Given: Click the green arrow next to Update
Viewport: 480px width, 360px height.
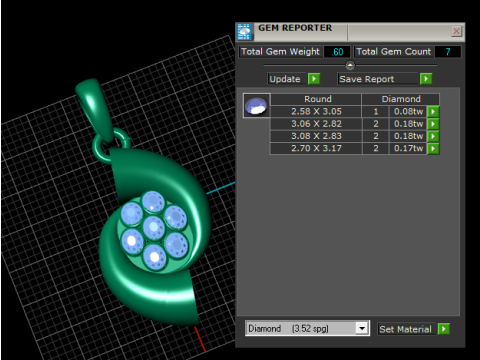Looking at the screenshot, I should (x=314, y=79).
